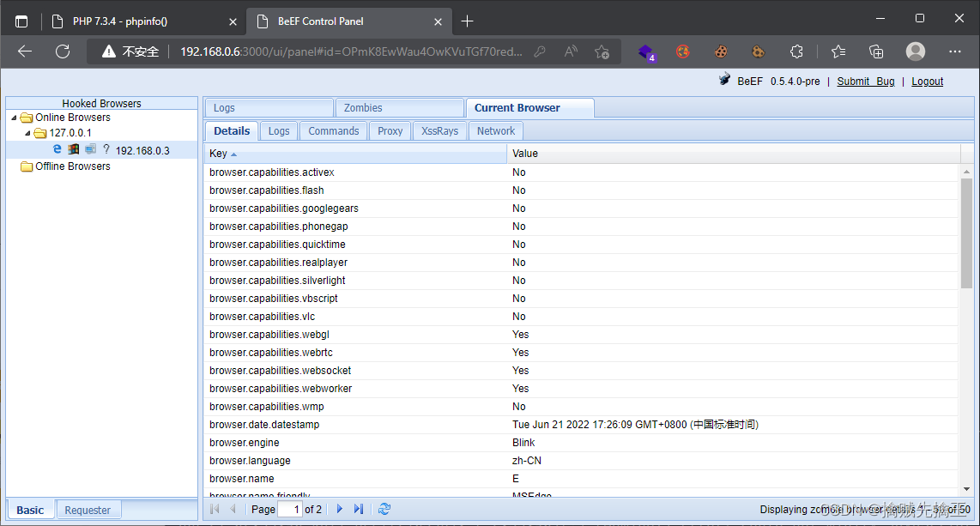The height and width of the screenshot is (526, 980).
Task: Open the first cookie extension icon
Action: [721, 51]
